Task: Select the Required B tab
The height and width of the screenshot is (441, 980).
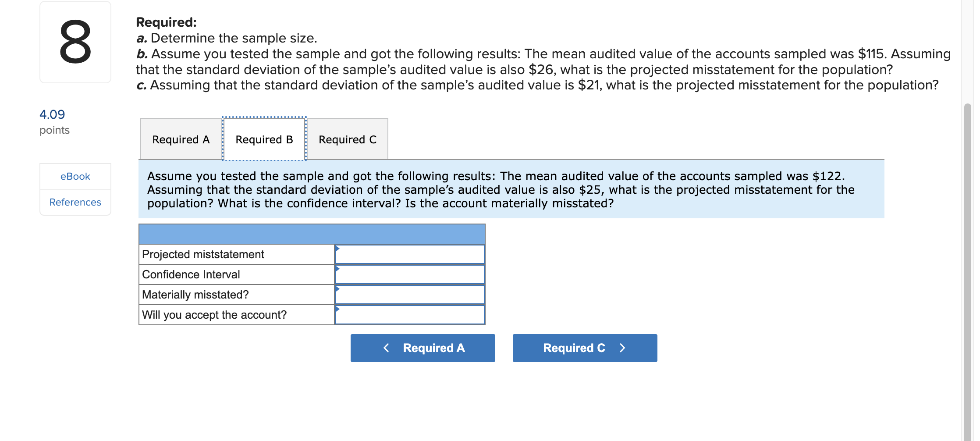Action: [x=264, y=139]
